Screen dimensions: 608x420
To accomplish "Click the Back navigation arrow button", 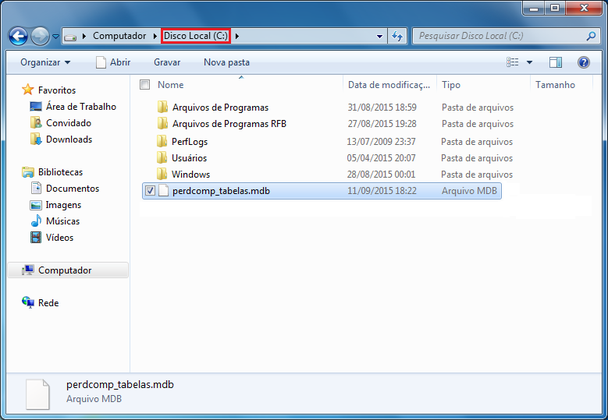I will [x=17, y=36].
